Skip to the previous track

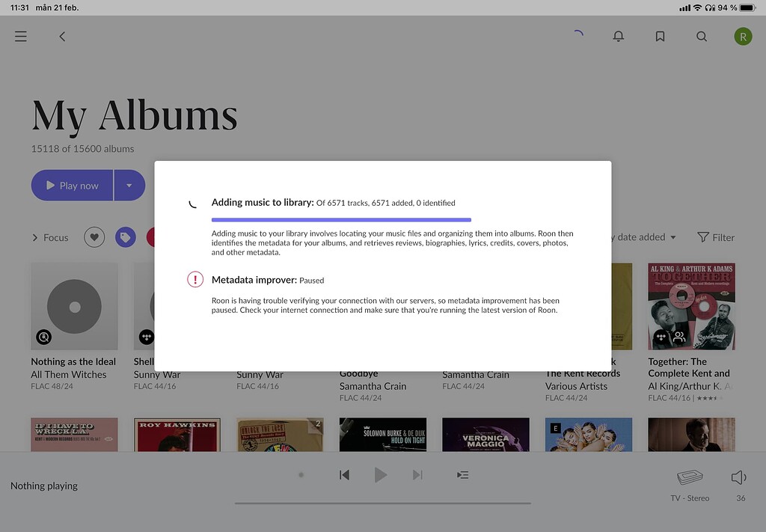(344, 475)
